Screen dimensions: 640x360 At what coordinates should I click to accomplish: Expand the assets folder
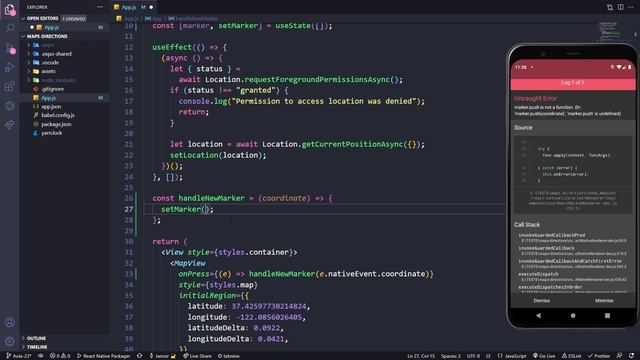[x=49, y=71]
